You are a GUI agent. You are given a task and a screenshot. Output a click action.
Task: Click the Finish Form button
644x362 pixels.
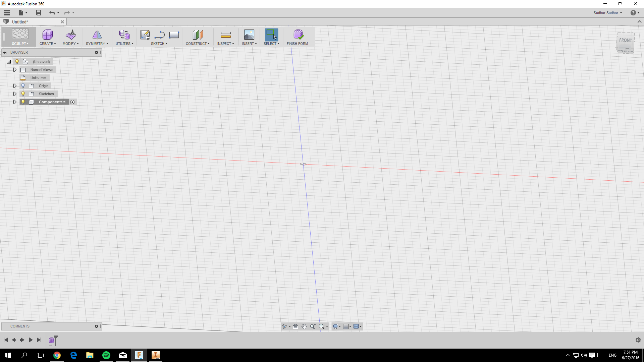(x=298, y=37)
